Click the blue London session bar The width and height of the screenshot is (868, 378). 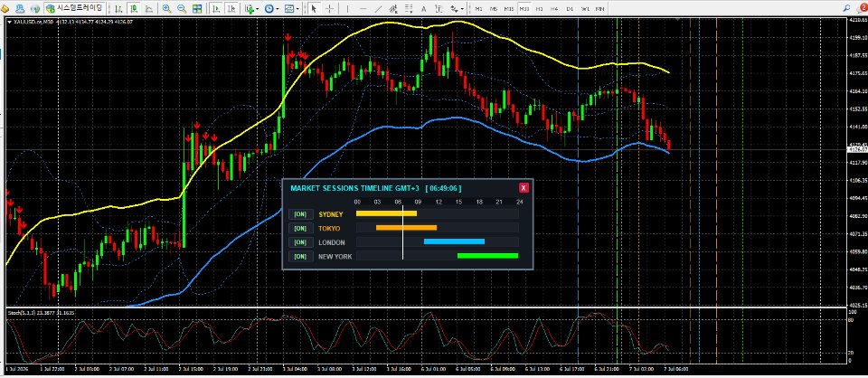pos(454,241)
